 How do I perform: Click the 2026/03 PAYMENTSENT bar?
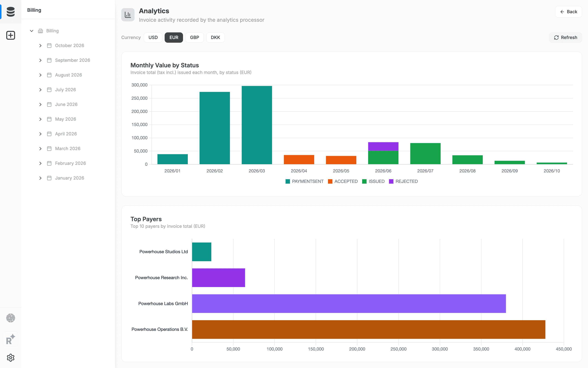[257, 125]
